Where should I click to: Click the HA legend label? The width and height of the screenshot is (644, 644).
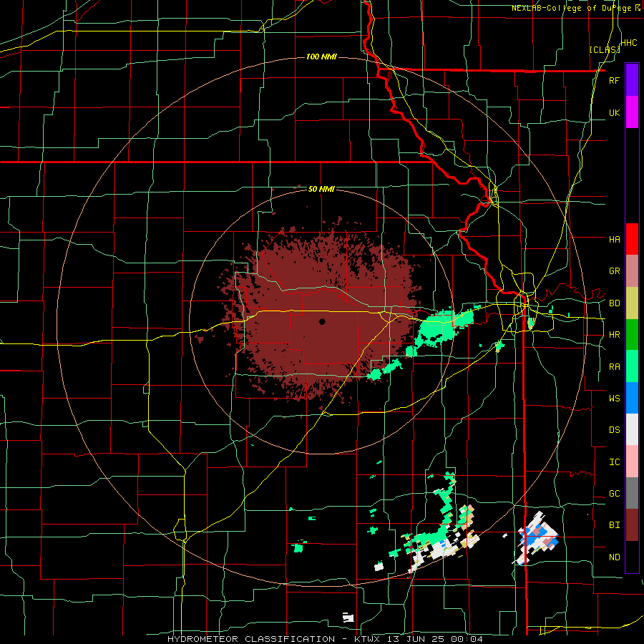click(x=614, y=239)
